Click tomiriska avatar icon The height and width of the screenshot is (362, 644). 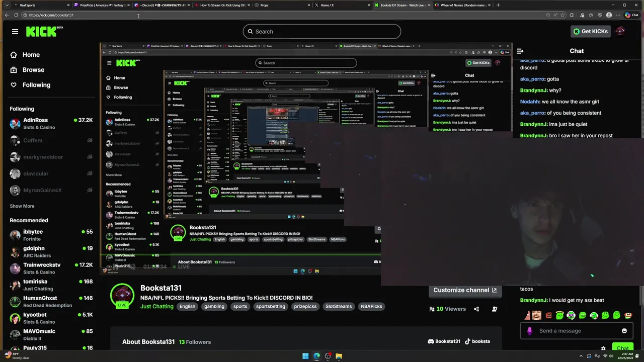15,285
